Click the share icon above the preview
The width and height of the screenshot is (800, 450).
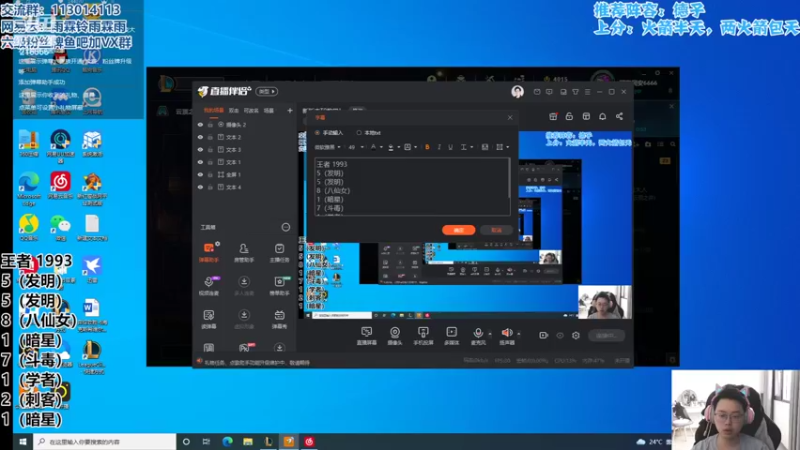[619, 116]
